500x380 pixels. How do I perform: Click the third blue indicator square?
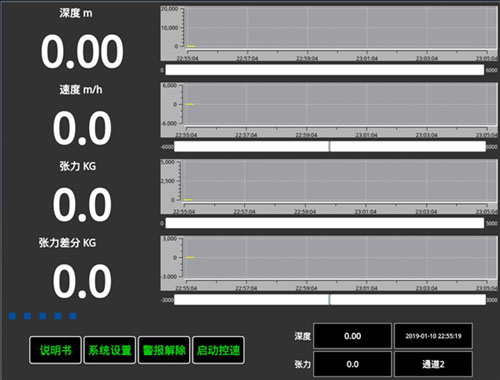point(43,316)
